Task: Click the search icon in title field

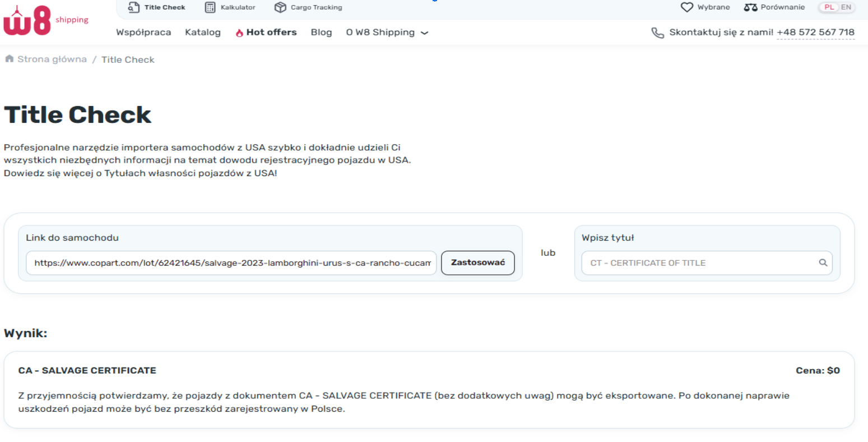Action: (823, 263)
